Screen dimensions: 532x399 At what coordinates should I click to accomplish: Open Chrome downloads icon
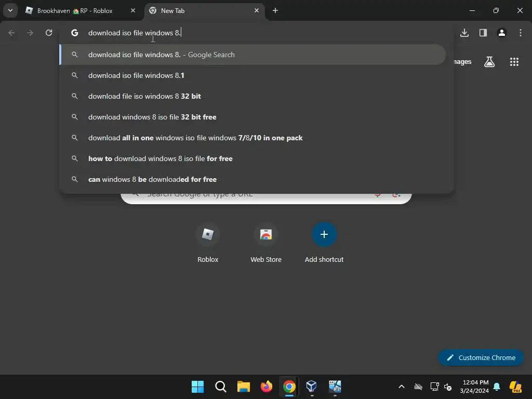click(x=464, y=33)
